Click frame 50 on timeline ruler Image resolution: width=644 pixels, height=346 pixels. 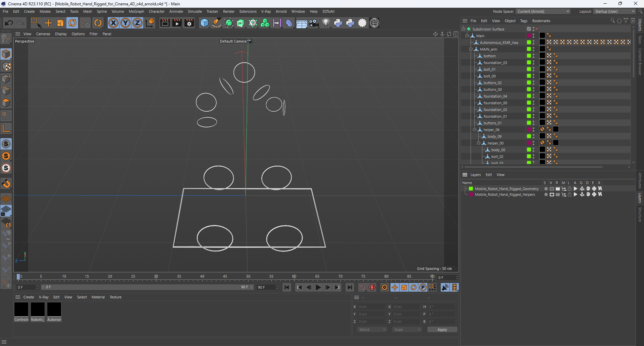coord(248,277)
